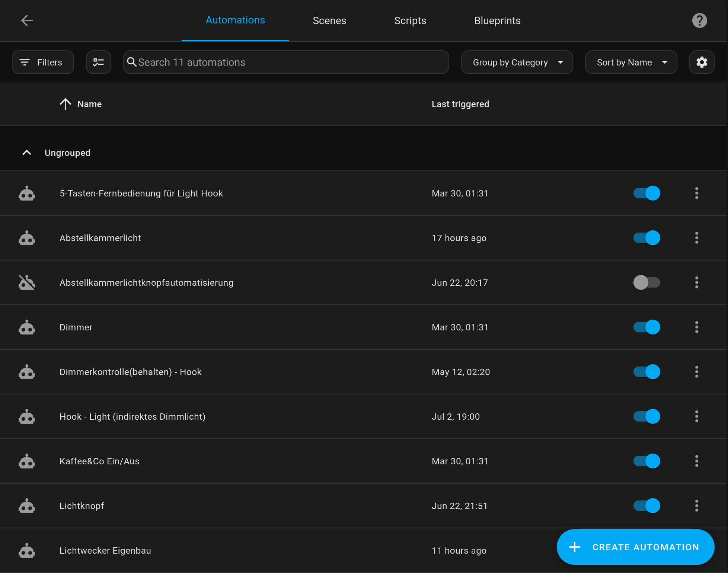This screenshot has width=728, height=573.
Task: Open overflow menu for 5-Tasten-Fernbedienung für Light Hook
Action: point(697,193)
